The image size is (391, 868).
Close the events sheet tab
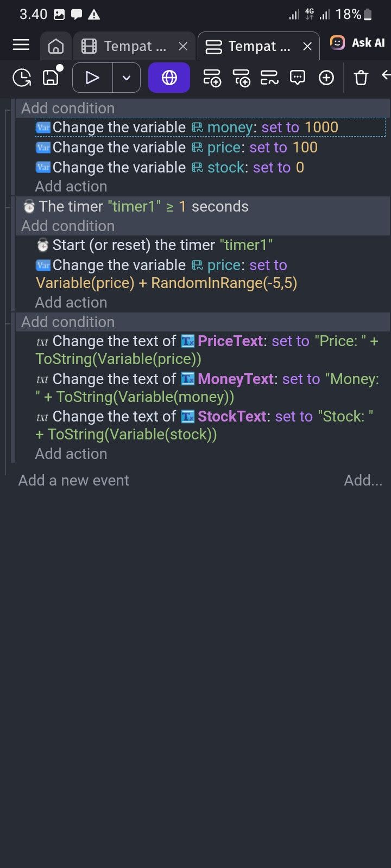click(307, 46)
